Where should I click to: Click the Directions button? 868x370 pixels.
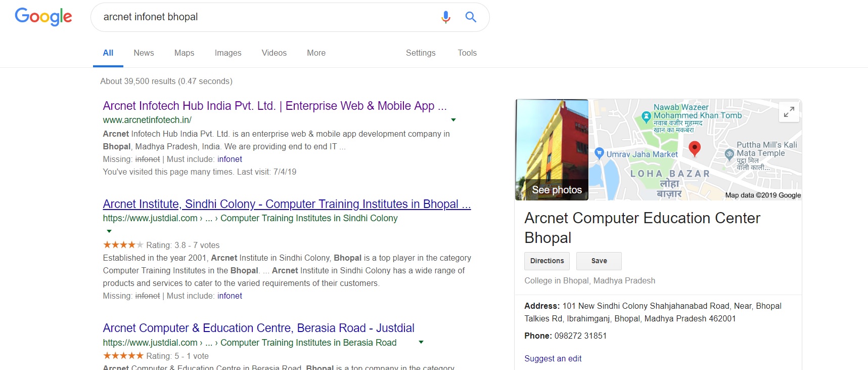coord(547,261)
